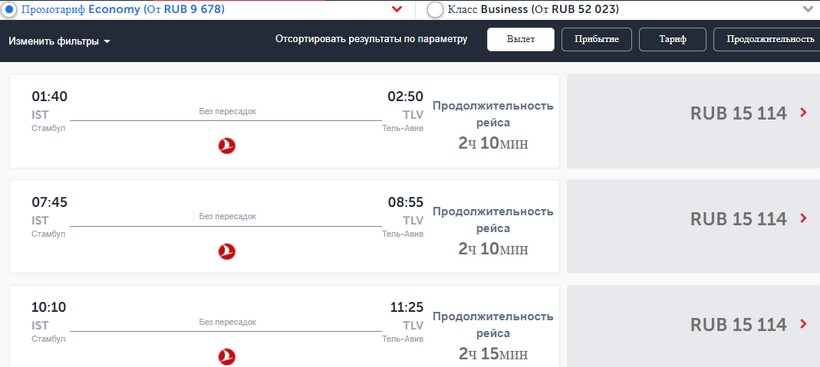The width and height of the screenshot is (820, 367).
Task: Click Без пересадок label on 01:40 flight
Action: 227,111
